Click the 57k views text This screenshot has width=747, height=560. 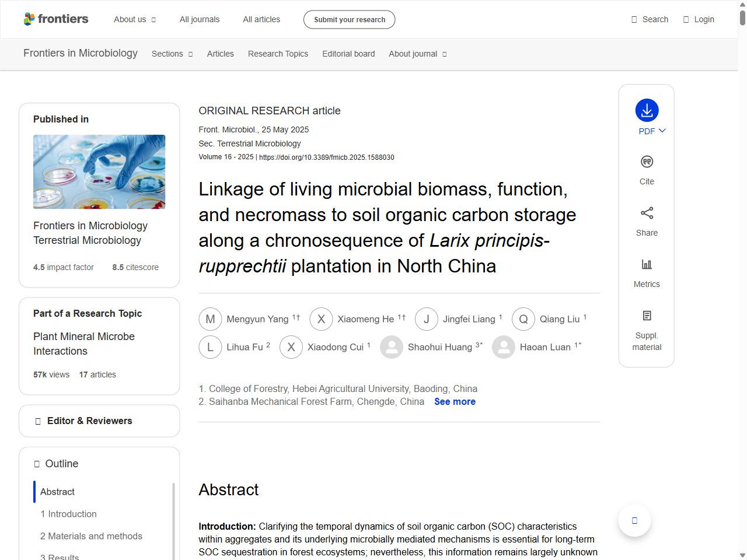51,374
